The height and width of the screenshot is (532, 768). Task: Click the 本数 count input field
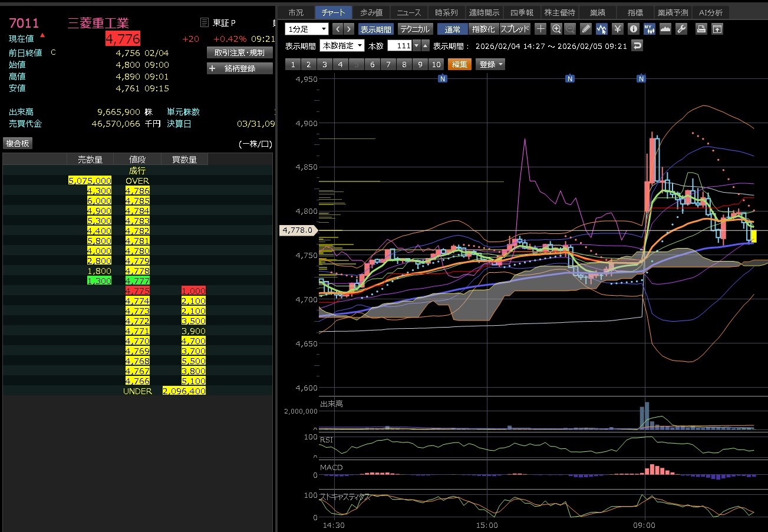399,46
